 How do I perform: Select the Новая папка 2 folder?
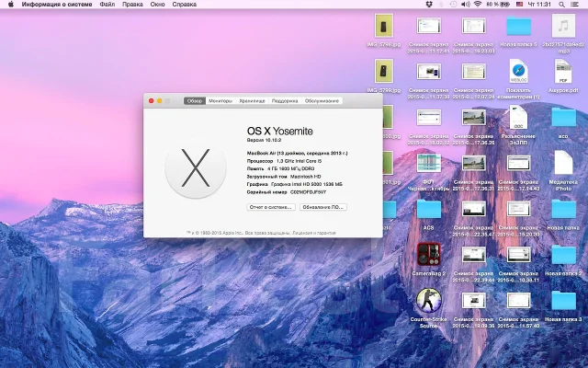[563, 255]
